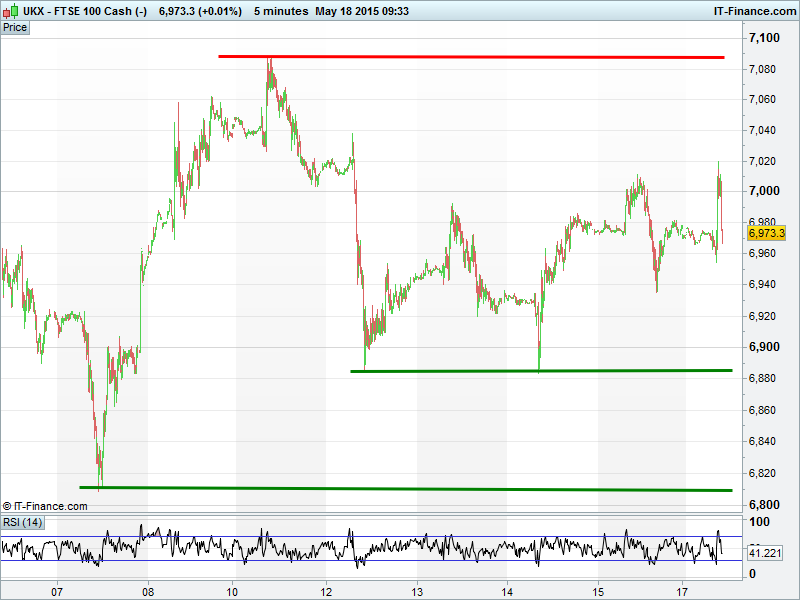
Task: Click the 5 minutes timeframe text
Action: click(279, 11)
